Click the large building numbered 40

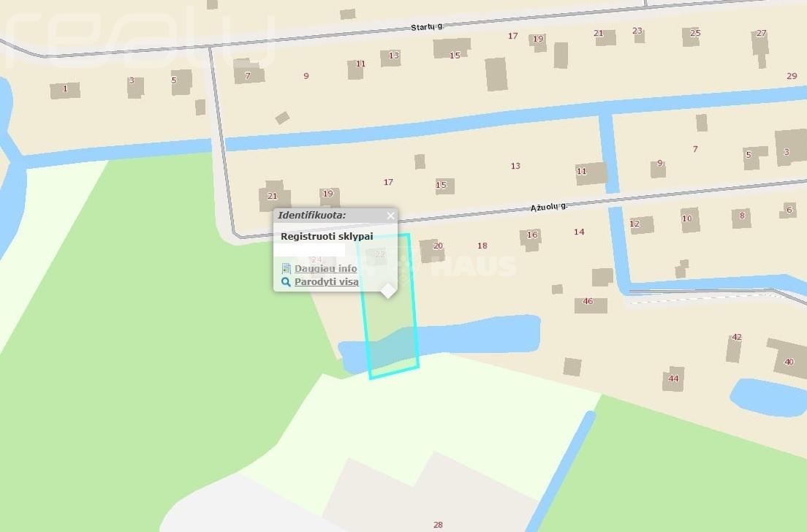(787, 359)
